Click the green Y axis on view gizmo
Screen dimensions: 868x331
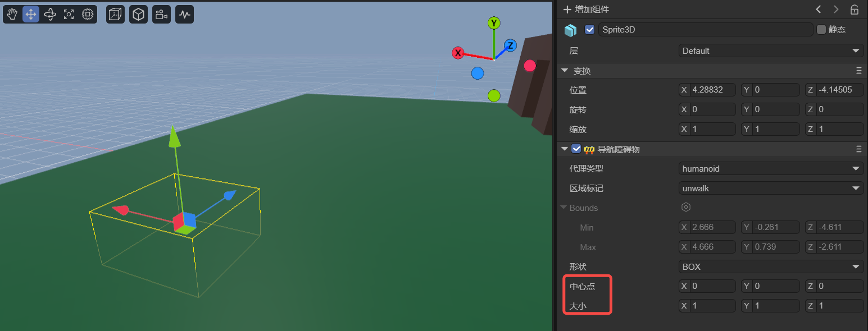point(494,23)
